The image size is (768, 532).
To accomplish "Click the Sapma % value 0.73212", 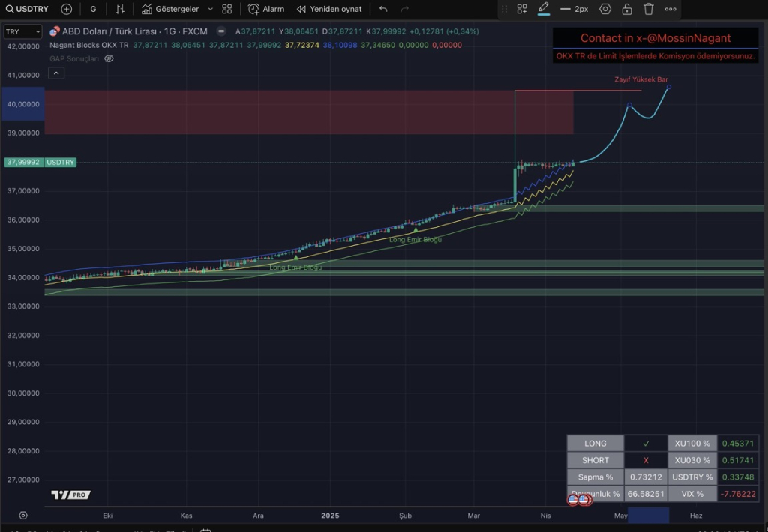I will (x=646, y=477).
